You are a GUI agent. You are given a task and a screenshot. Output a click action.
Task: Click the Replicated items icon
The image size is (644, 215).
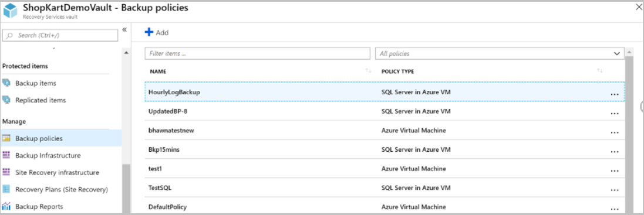(x=6, y=100)
